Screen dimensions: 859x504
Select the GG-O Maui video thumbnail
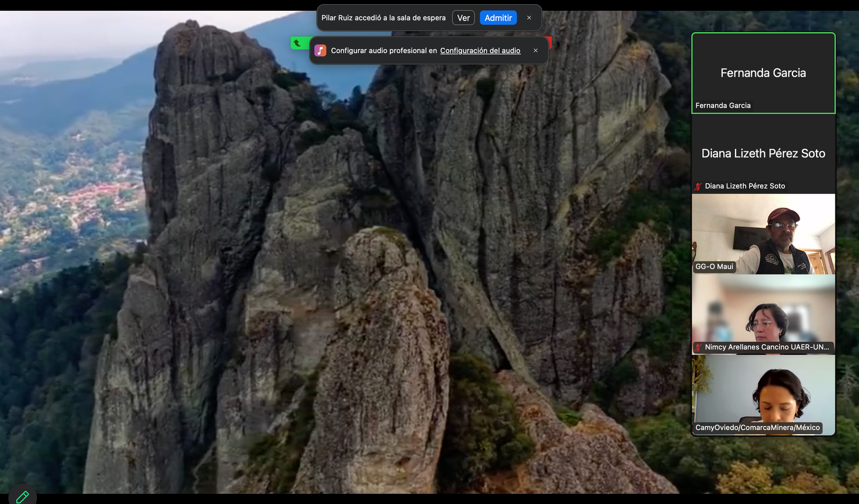763,234
